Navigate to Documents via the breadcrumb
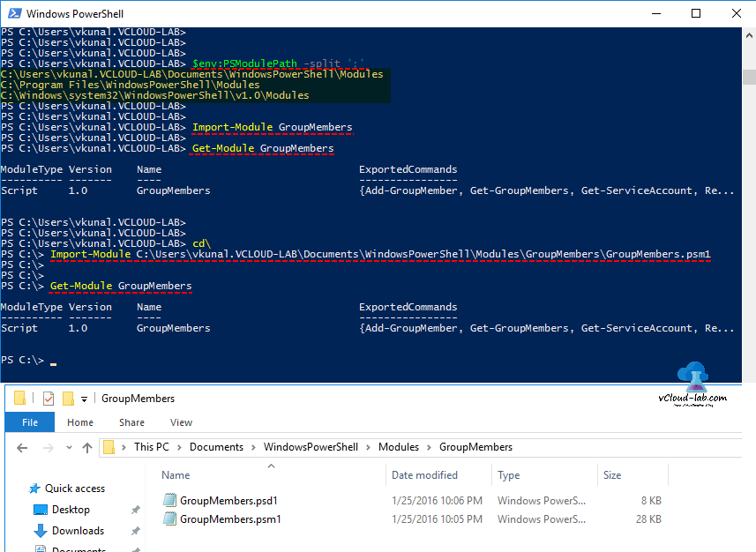The width and height of the screenshot is (756, 552). 215,447
